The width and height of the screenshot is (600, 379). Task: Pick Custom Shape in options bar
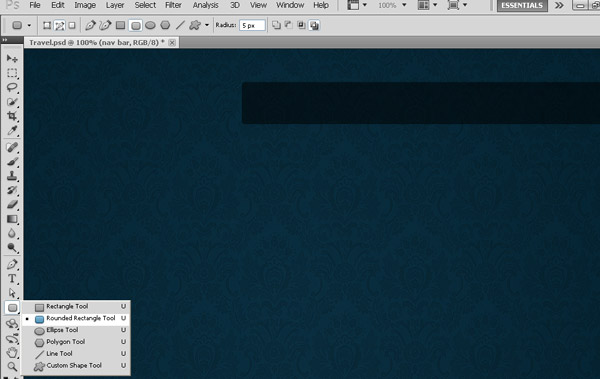pyautogui.click(x=195, y=25)
